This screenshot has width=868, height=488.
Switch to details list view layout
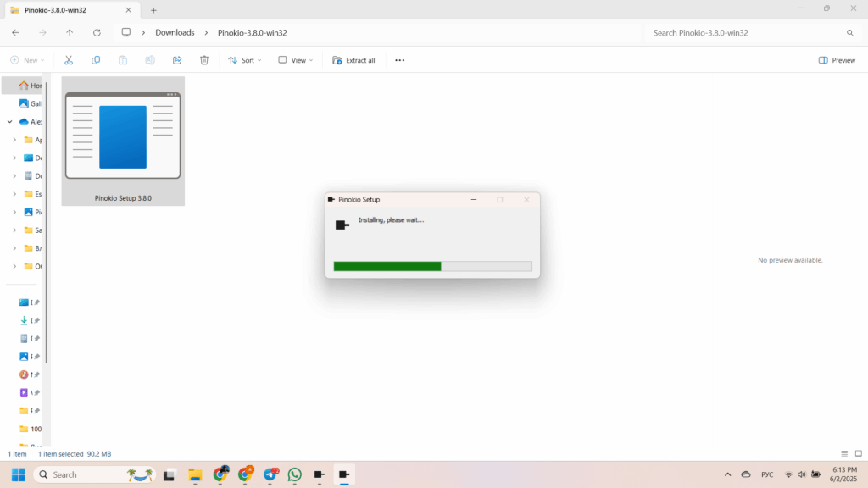[x=844, y=454]
